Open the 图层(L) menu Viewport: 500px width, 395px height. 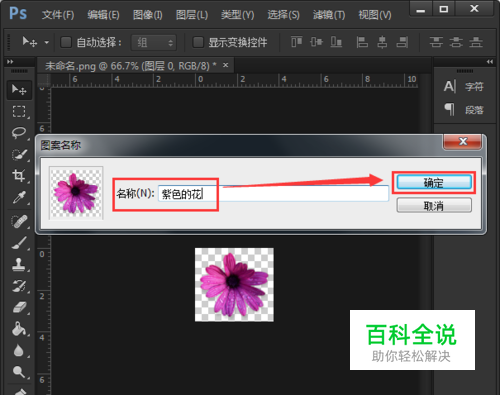pyautogui.click(x=192, y=15)
